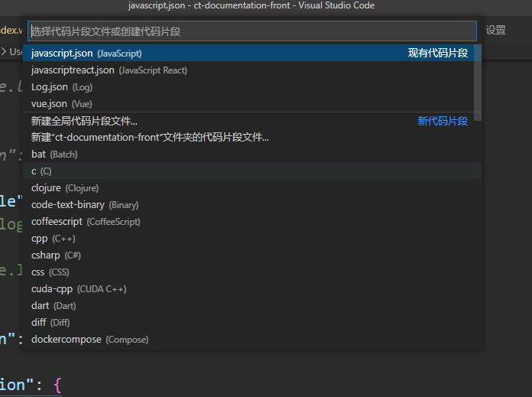Viewport: 532px width, 397px height.
Task: Select dart (Dart) language snippet
Action: tap(252, 306)
